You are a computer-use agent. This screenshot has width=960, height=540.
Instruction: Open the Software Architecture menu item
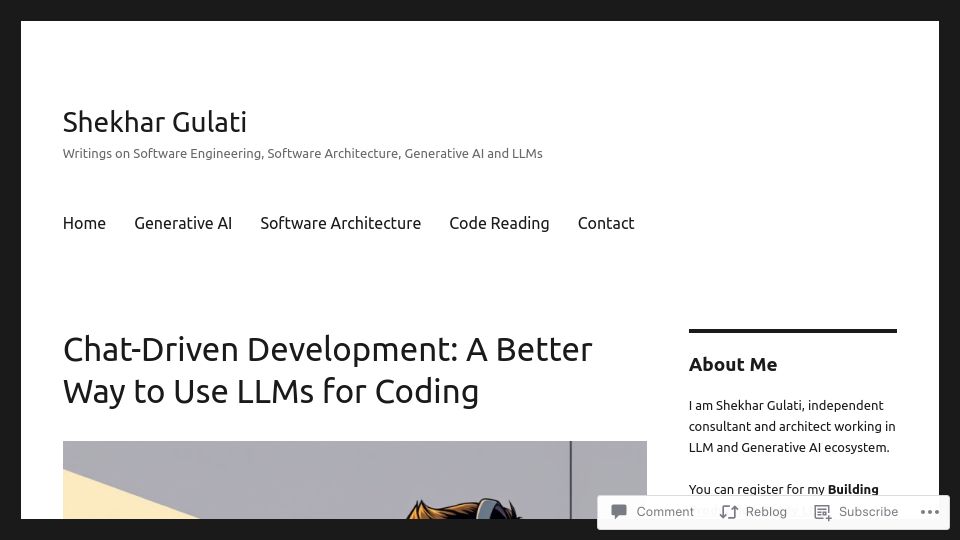click(x=340, y=223)
